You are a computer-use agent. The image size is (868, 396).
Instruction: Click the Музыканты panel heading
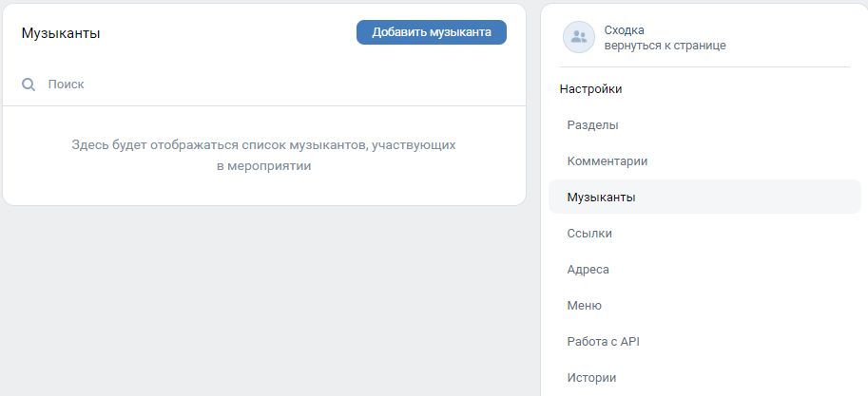pos(61,33)
